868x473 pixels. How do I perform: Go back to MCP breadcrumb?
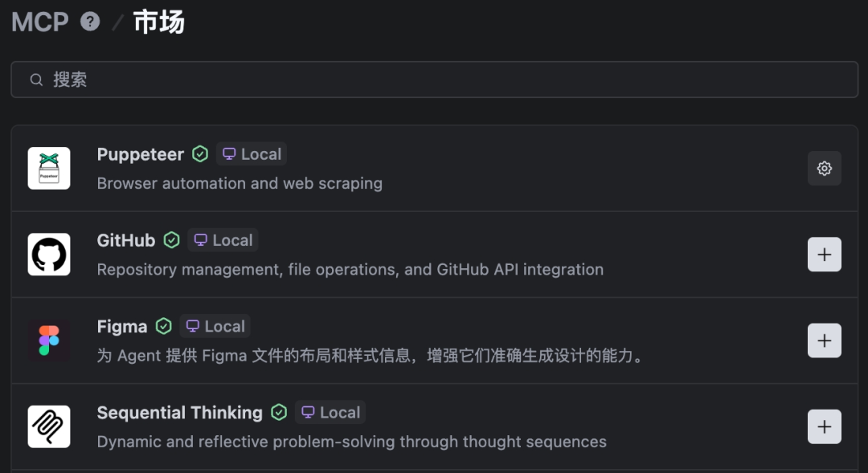(x=40, y=22)
